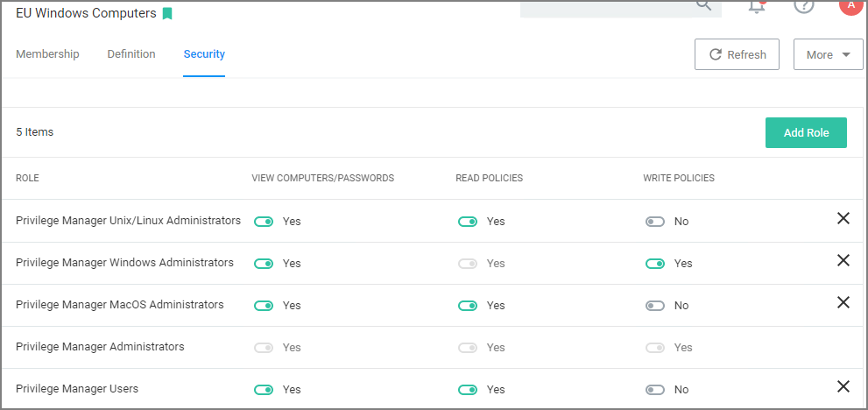Click the Refresh button
The height and width of the screenshot is (410, 868).
(x=737, y=54)
